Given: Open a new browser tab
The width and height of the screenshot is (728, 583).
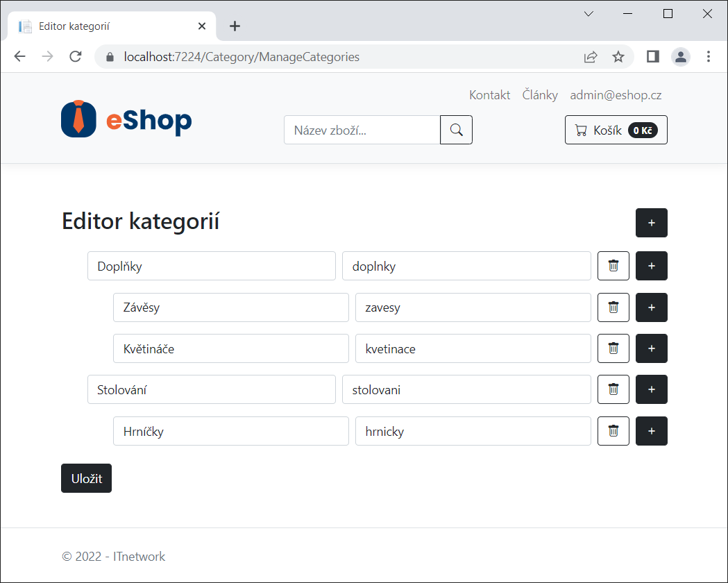Looking at the screenshot, I should pos(235,26).
